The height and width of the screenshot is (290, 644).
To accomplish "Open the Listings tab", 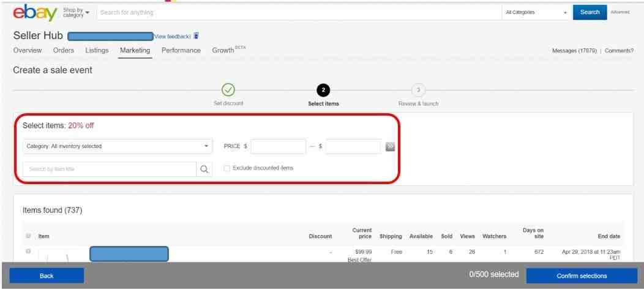I will tap(97, 50).
